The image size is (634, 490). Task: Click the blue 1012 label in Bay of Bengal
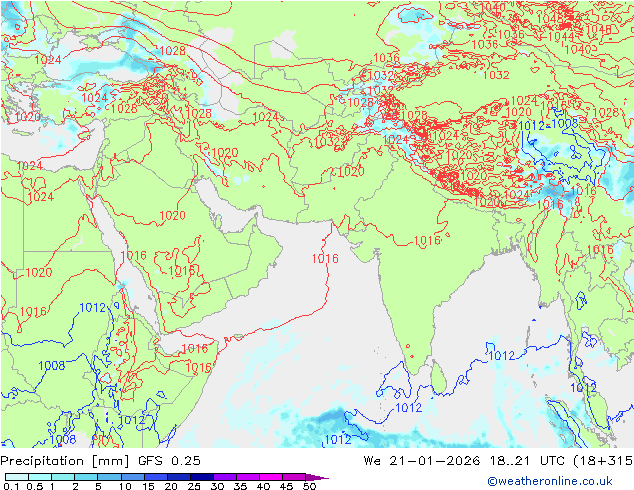pyautogui.click(x=502, y=355)
